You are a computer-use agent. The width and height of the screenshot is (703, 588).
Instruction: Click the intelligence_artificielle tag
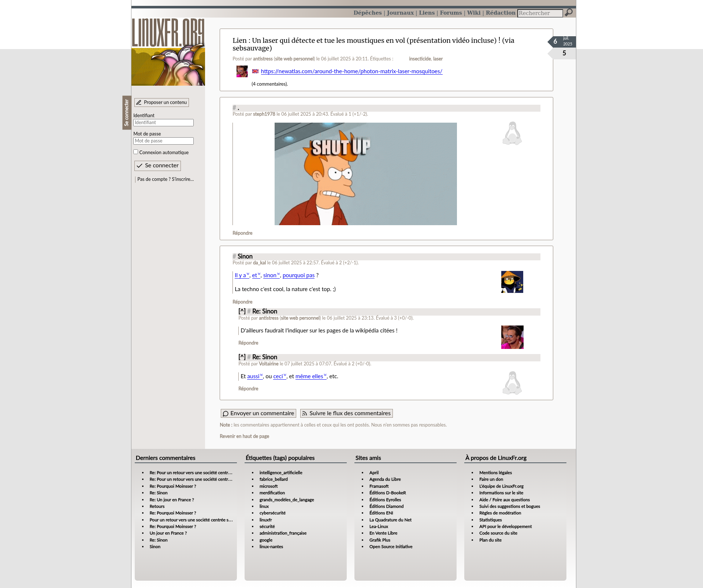(x=281, y=473)
